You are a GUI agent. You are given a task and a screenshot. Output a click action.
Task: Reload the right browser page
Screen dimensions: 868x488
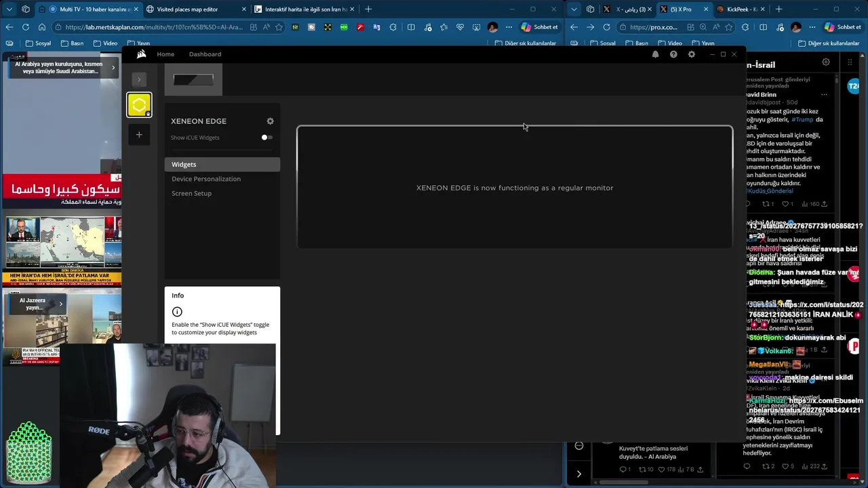(606, 27)
